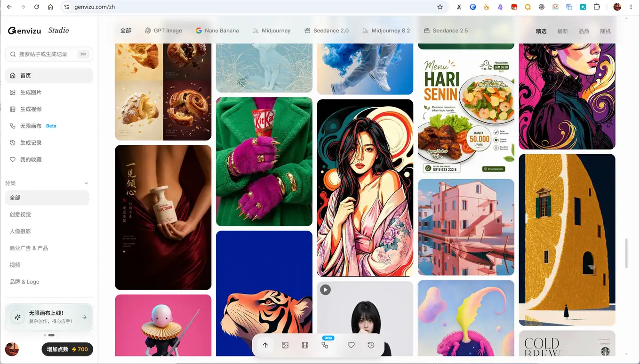
Task: Click the 增加点数 700 button
Action: point(67,349)
